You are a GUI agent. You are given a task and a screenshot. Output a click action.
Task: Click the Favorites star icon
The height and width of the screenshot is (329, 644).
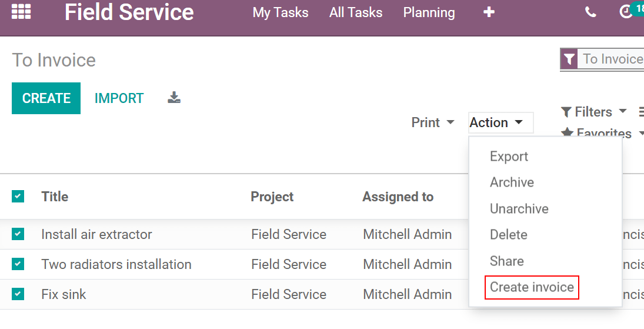click(567, 133)
